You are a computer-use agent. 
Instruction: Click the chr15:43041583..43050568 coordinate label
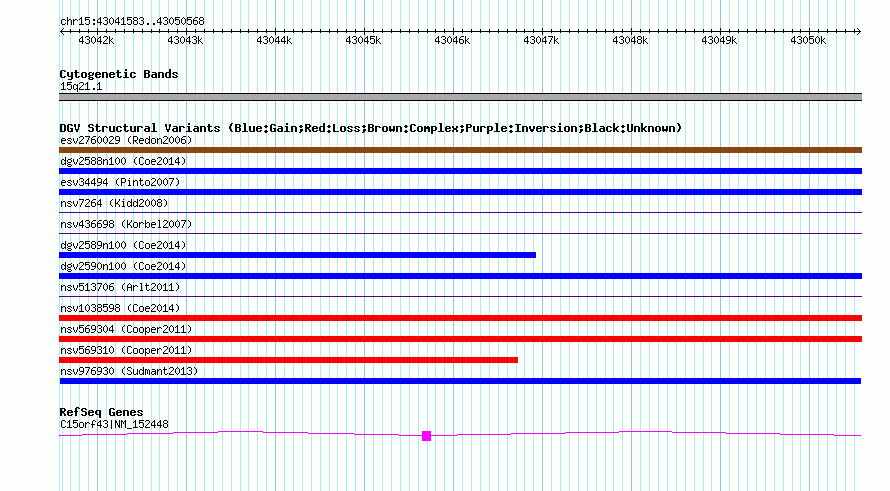(x=132, y=21)
